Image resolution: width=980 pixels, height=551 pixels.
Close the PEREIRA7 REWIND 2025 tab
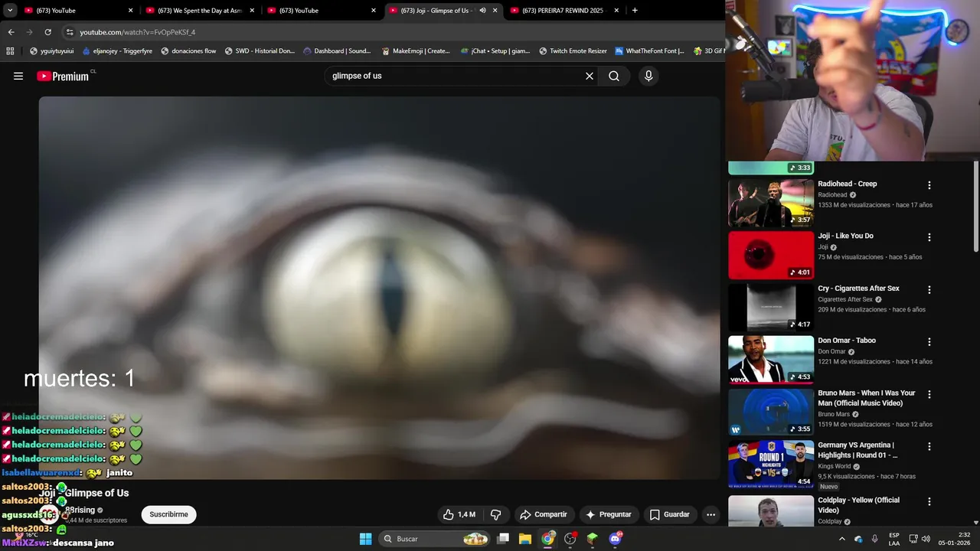[616, 11]
